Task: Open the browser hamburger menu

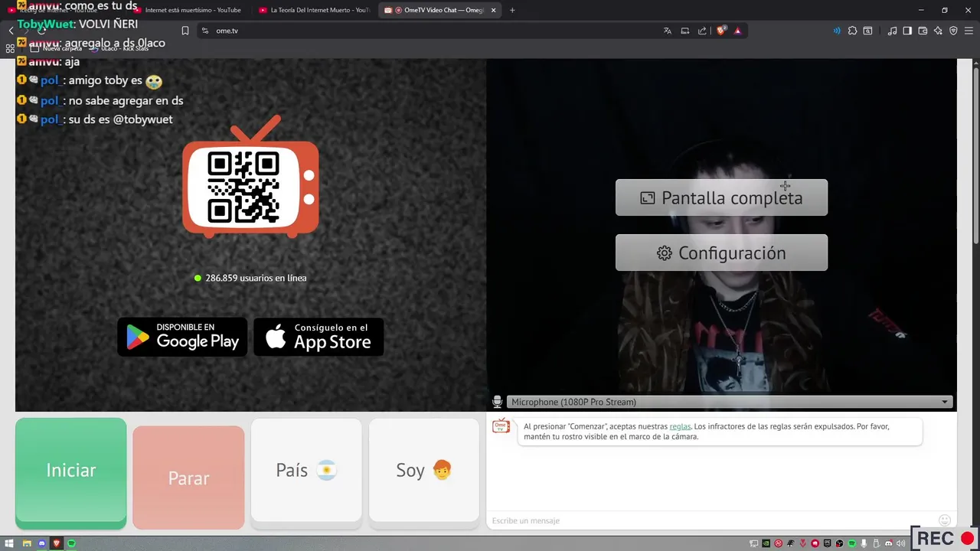Action: tap(969, 31)
